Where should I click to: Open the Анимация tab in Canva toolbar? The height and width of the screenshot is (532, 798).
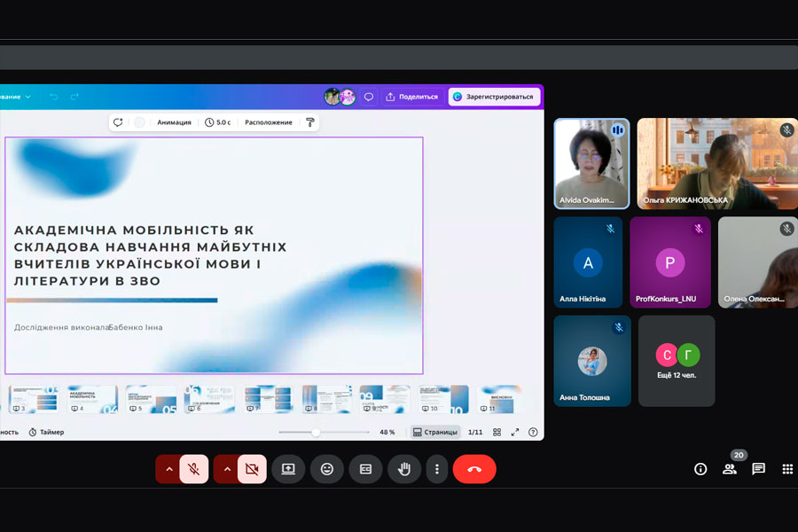tap(175, 122)
